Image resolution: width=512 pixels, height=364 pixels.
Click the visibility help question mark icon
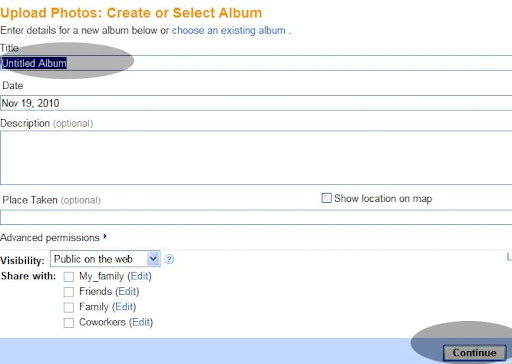tap(169, 259)
